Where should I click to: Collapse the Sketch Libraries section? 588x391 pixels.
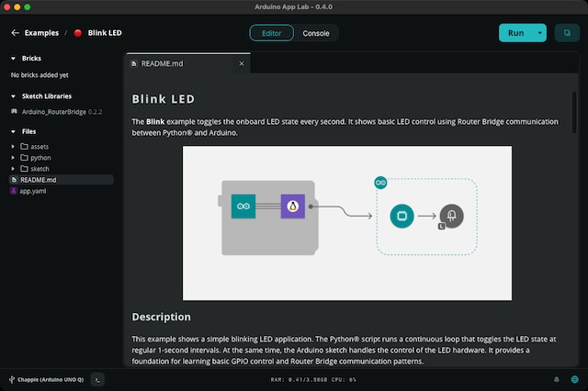tap(14, 95)
